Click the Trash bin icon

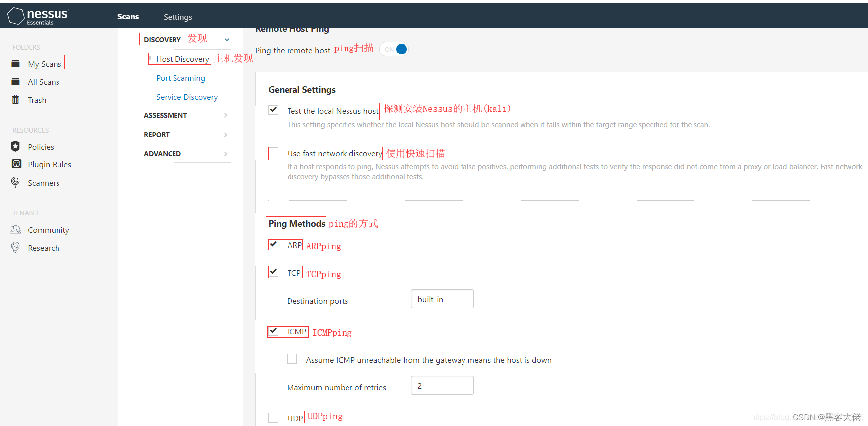tap(16, 100)
